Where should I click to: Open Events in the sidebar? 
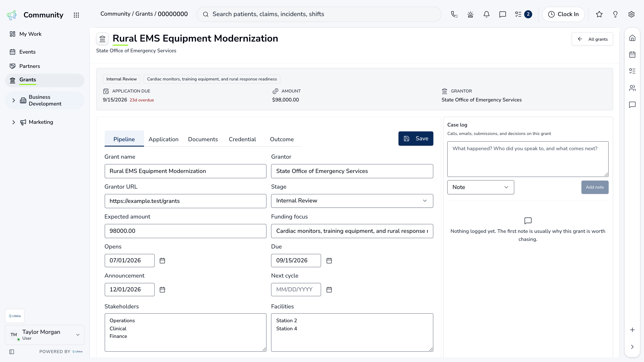tap(45, 52)
